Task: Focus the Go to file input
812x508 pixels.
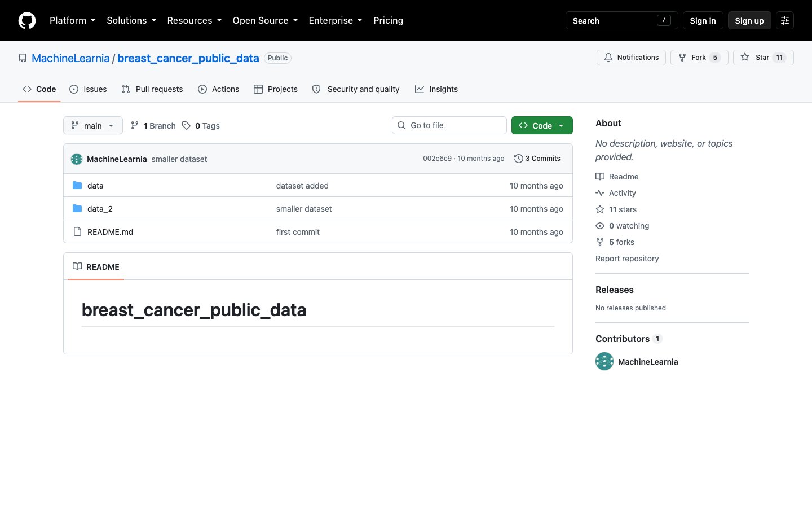Action: pos(449,125)
